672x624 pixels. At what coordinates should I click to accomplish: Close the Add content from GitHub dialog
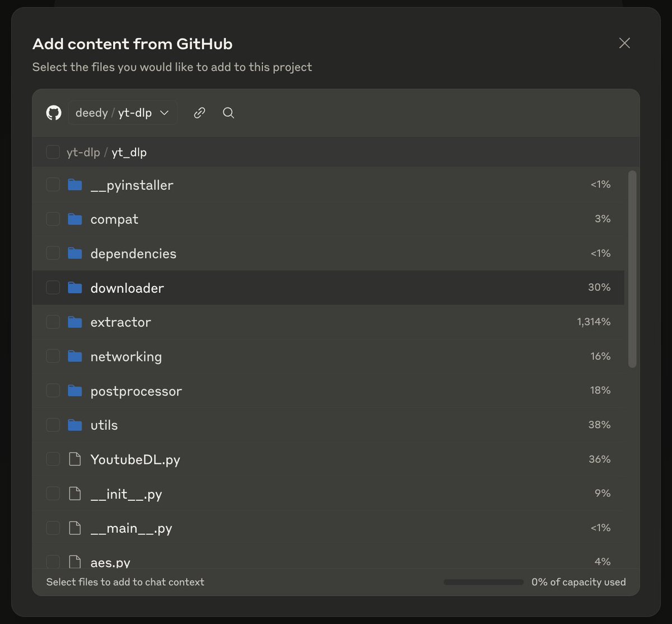coord(624,43)
